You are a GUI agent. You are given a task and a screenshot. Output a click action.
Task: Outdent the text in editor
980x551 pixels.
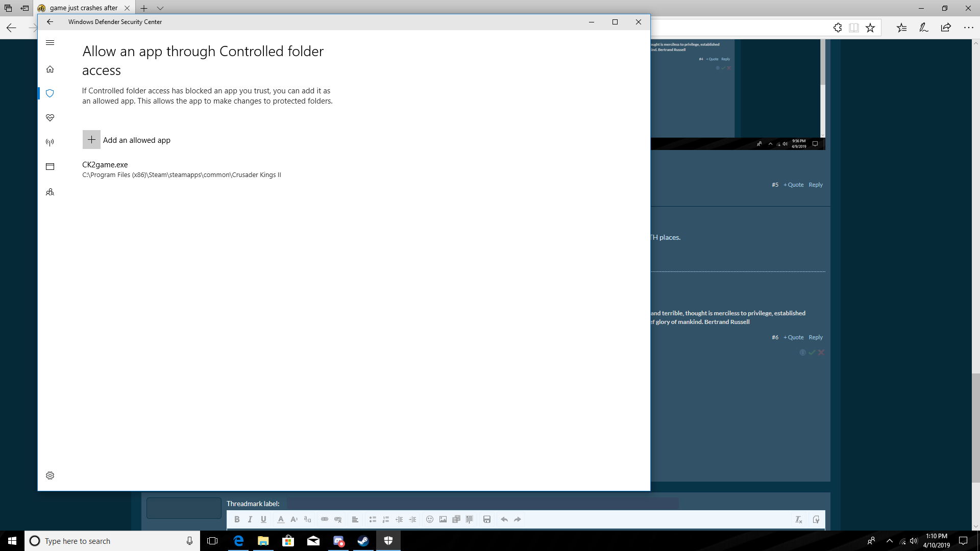(x=399, y=519)
